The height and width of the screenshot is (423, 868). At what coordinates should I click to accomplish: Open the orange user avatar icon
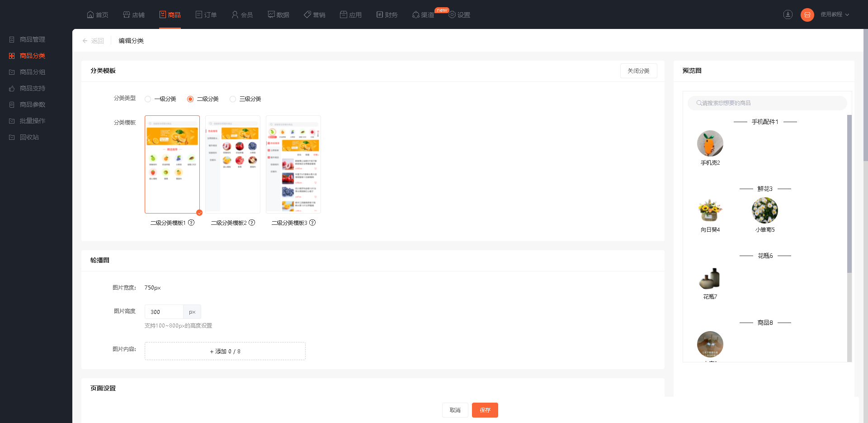click(807, 15)
